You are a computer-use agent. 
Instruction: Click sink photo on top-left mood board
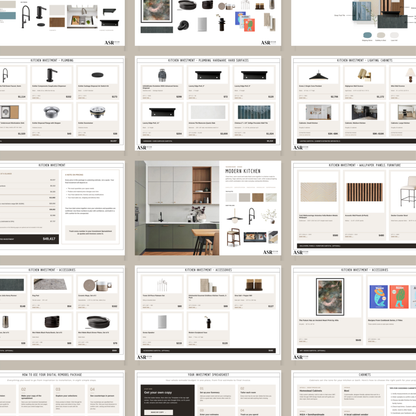83,16
